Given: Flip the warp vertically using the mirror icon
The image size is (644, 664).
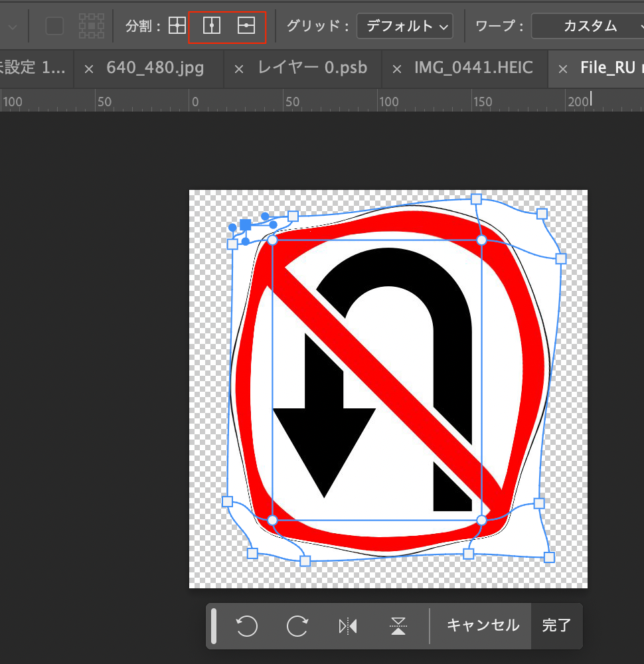Looking at the screenshot, I should pos(398,625).
